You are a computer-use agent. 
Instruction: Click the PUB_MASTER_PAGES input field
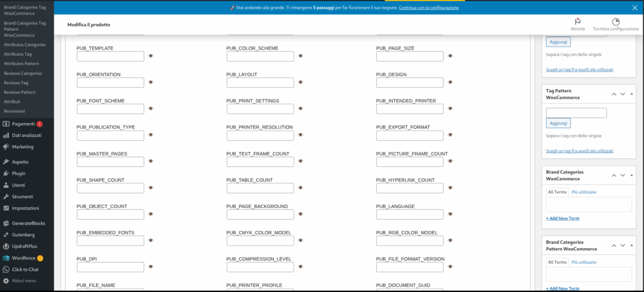(111, 161)
